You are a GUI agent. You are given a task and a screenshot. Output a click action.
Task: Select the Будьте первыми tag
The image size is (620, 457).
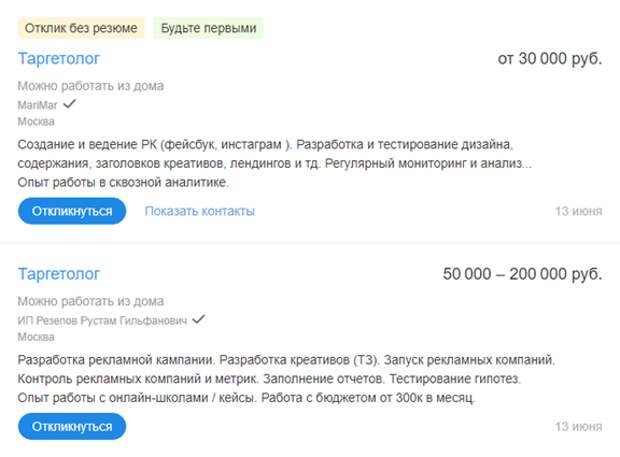pyautogui.click(x=208, y=27)
